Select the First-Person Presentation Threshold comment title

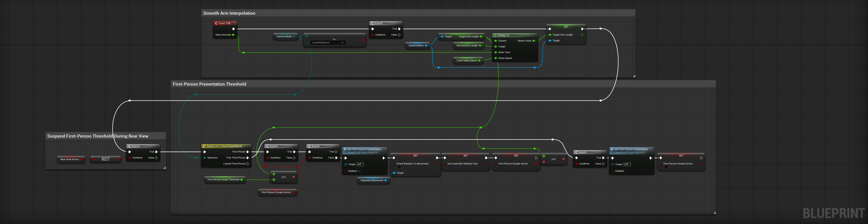[209, 84]
